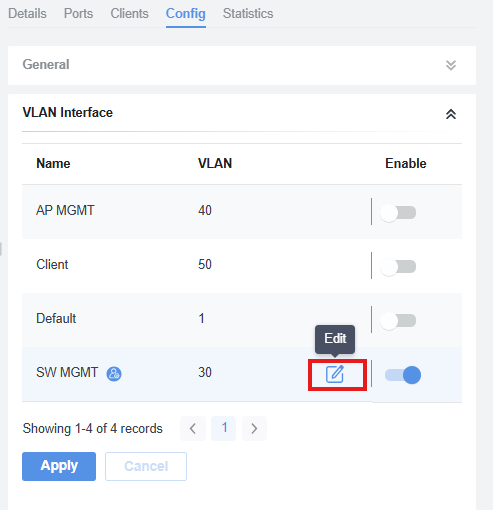Screen dimensions: 493x510
Task: Click the Edit pencil icon for SW MGMT
Action: pos(335,374)
